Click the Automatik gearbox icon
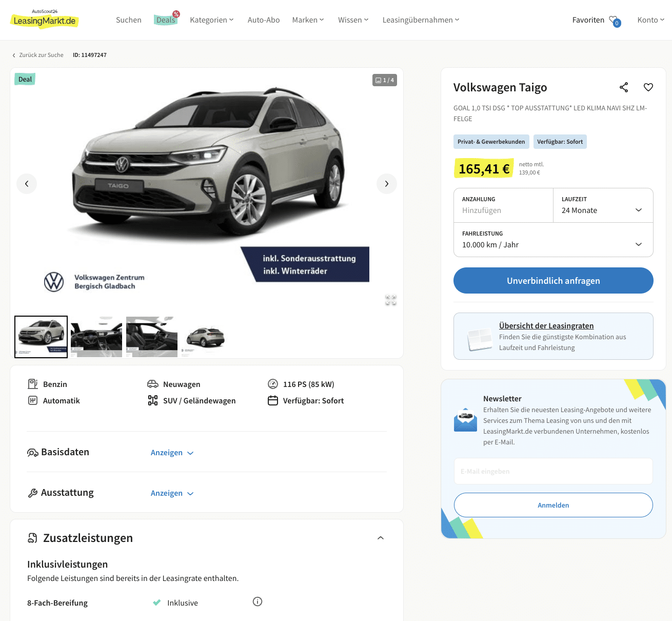The width and height of the screenshot is (672, 621). click(33, 400)
